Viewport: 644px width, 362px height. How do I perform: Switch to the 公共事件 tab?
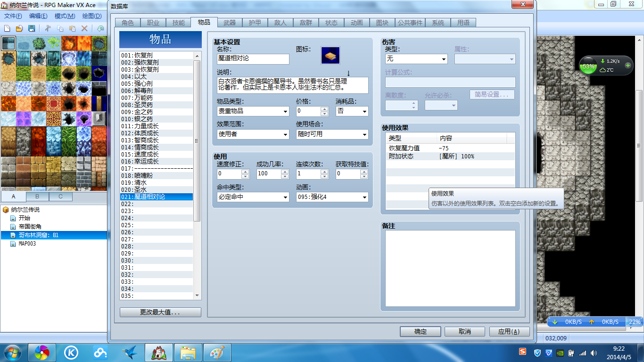(410, 23)
